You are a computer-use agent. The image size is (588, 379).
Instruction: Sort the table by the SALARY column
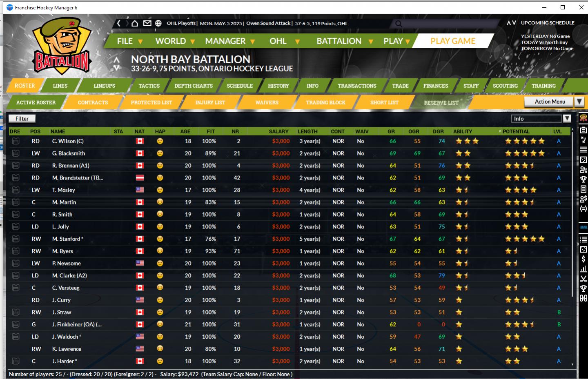pos(278,131)
